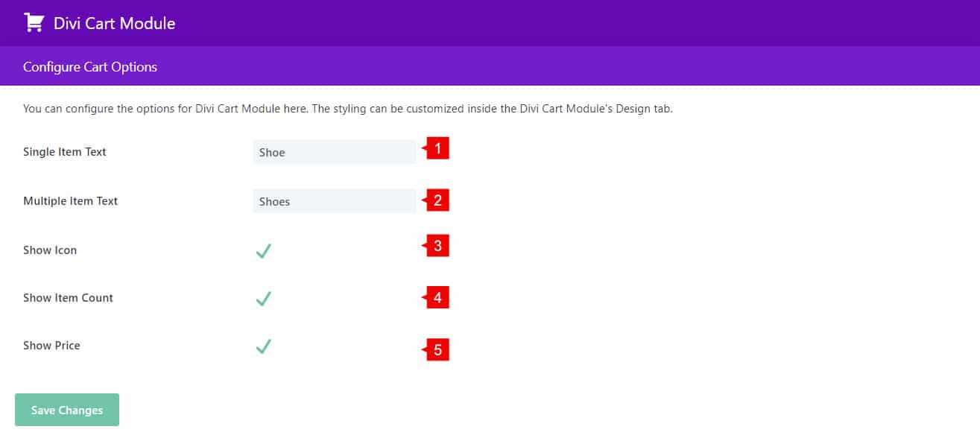This screenshot has height=447, width=980.
Task: Click the red number 4 callout marker
Action: click(x=437, y=298)
